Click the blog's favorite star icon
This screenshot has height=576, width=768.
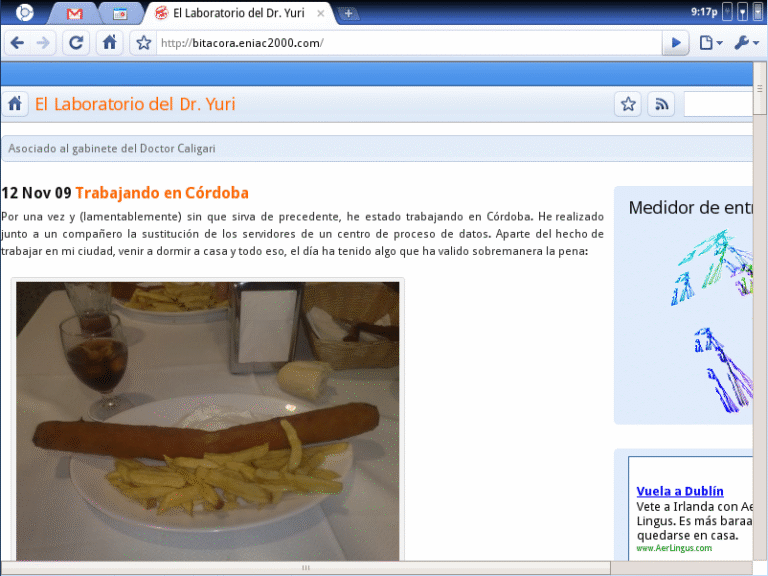pyautogui.click(x=628, y=104)
